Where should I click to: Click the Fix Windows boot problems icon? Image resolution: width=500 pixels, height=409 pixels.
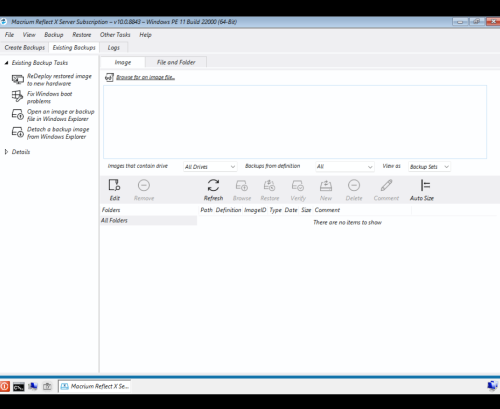coord(18,96)
